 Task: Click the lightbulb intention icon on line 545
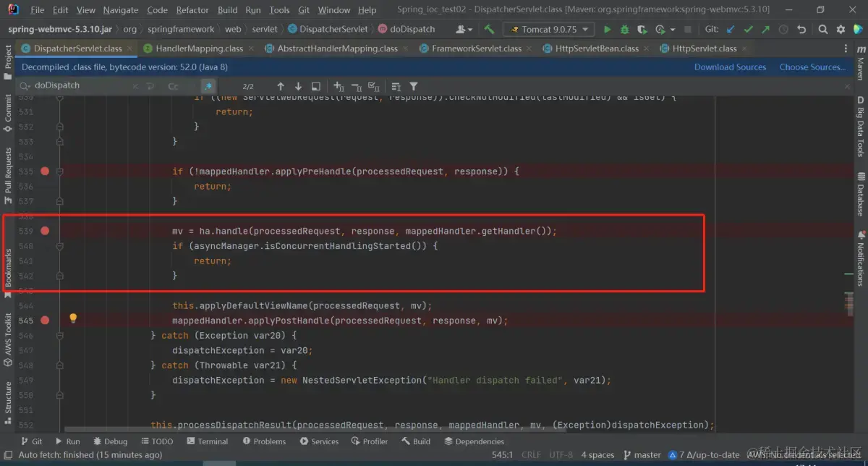pos(73,318)
